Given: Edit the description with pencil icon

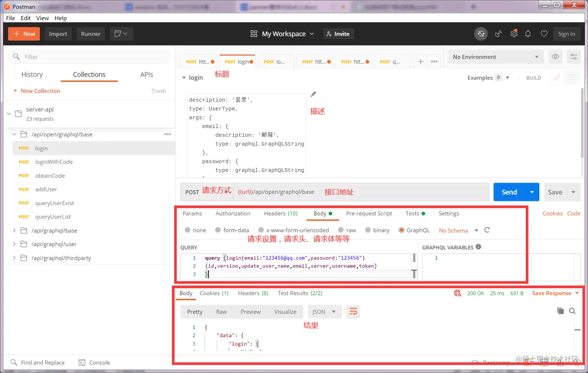Looking at the screenshot, I should 313,94.
